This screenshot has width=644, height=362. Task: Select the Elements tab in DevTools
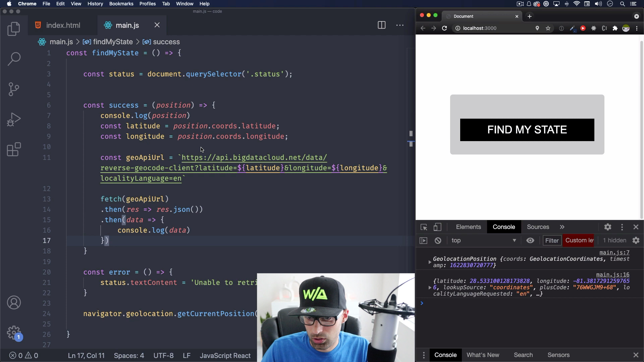(468, 227)
